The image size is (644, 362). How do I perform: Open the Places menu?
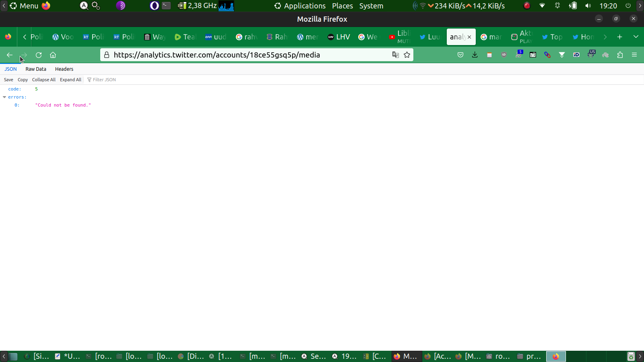343,6
